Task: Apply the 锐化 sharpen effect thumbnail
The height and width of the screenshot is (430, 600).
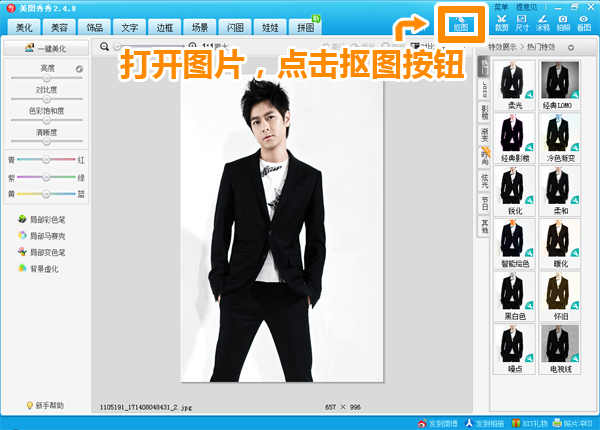Action: click(x=514, y=191)
